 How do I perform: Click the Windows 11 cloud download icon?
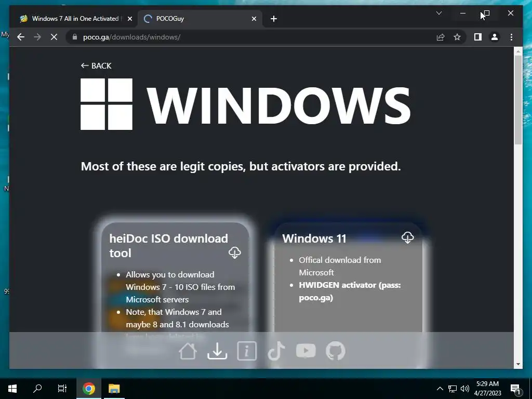[x=407, y=237]
